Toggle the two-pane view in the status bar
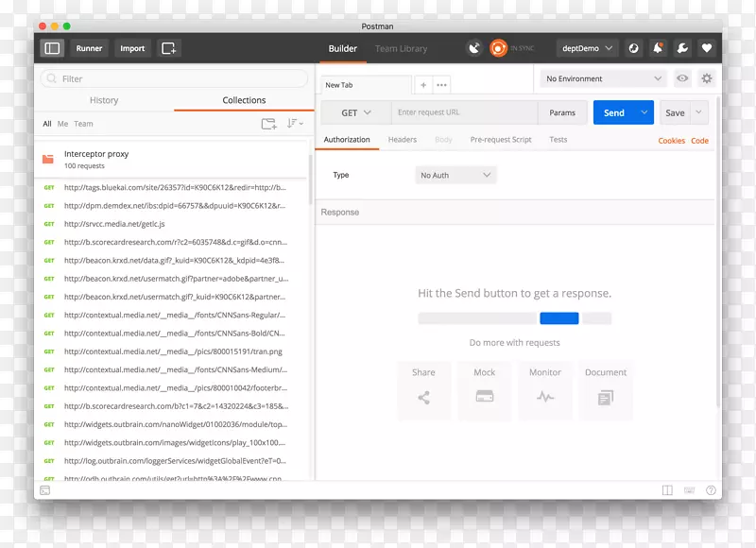 668,490
